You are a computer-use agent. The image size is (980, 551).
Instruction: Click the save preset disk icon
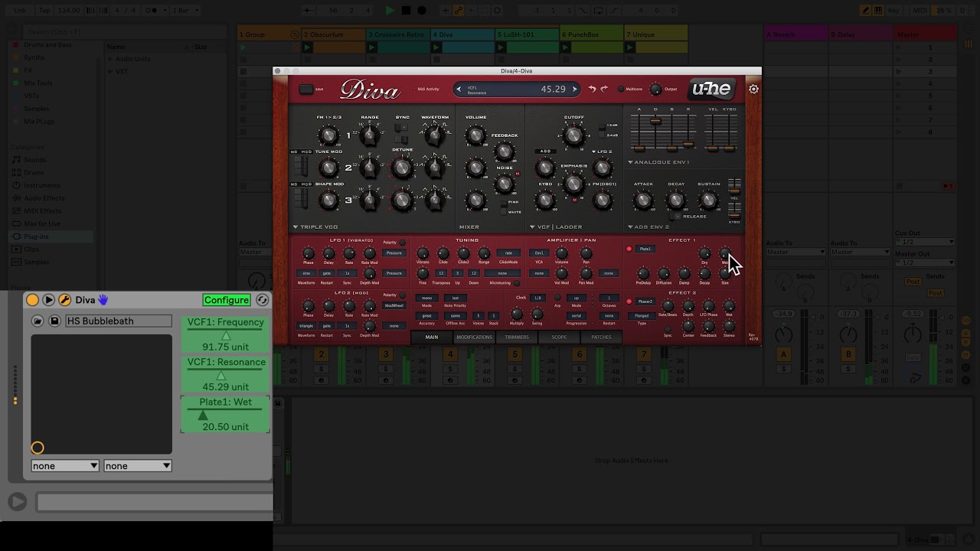[x=54, y=321]
